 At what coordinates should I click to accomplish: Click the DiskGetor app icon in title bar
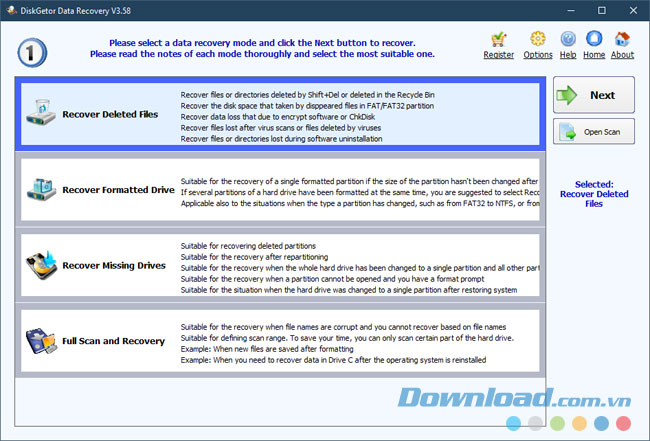point(11,10)
